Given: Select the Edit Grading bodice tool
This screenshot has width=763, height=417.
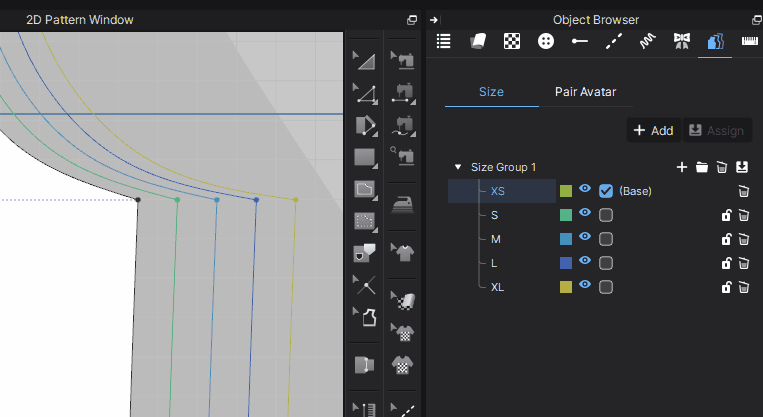Looking at the screenshot, I should pyautogui.click(x=364, y=317).
